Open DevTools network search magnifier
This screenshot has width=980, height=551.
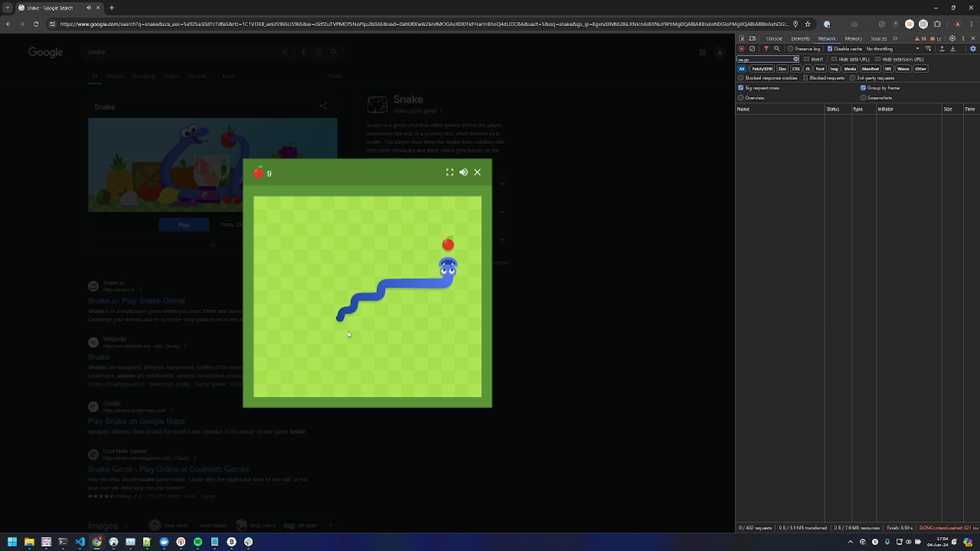tap(777, 49)
